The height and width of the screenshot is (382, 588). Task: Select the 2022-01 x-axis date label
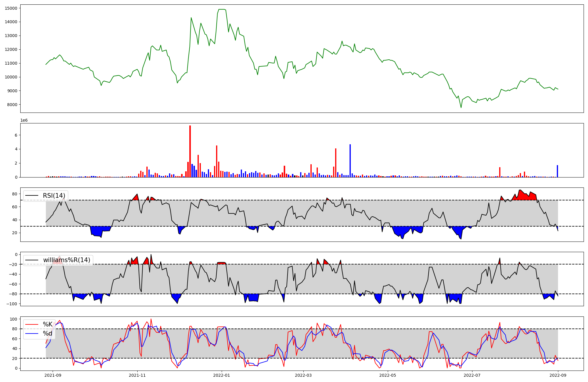[221, 375]
